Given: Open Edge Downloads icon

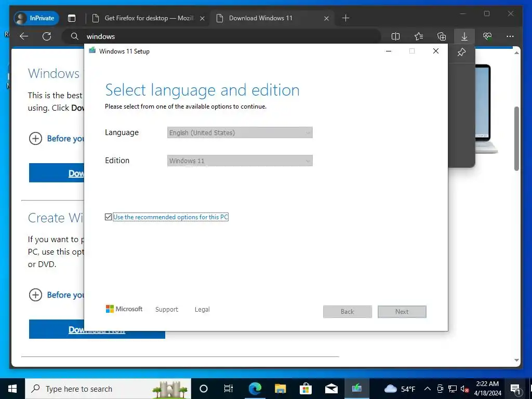Looking at the screenshot, I should pos(464,36).
